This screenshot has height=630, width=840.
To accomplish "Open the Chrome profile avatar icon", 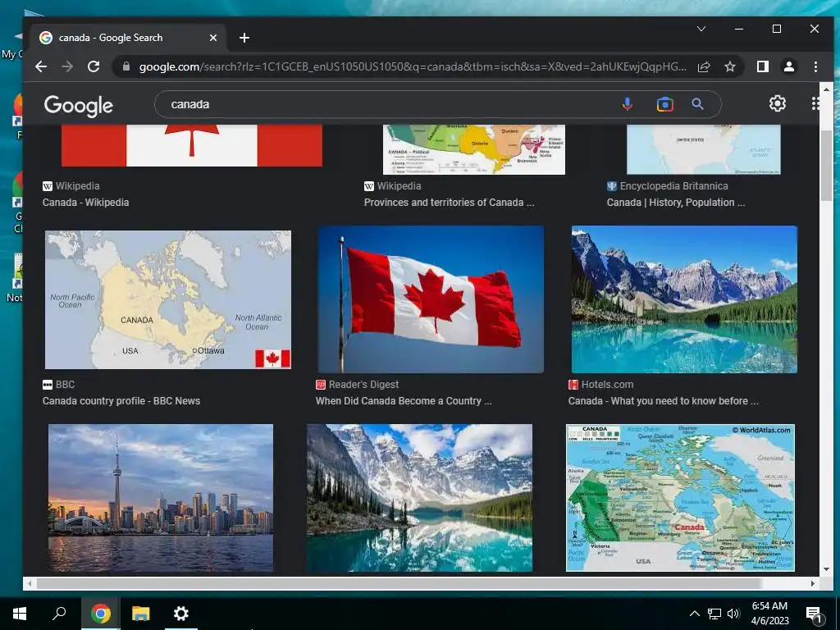I will [x=788, y=66].
